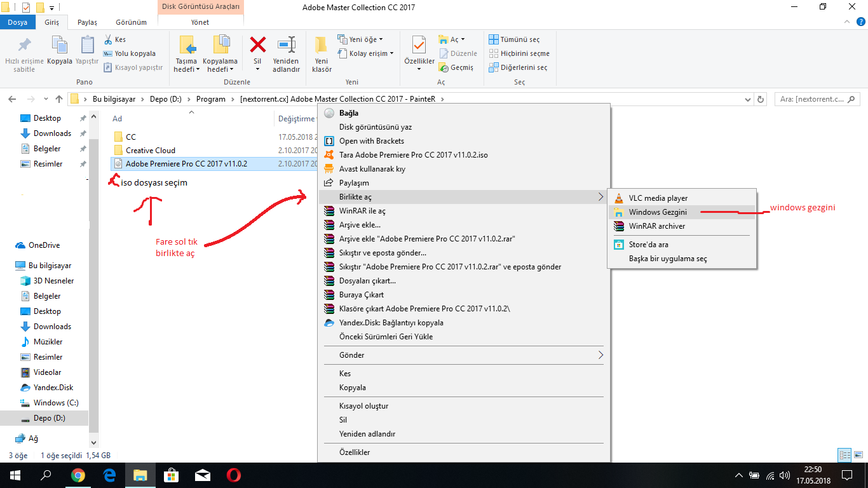This screenshot has height=488, width=868.
Task: Choose Windows Gezgini in the submenu
Action: [x=657, y=212]
